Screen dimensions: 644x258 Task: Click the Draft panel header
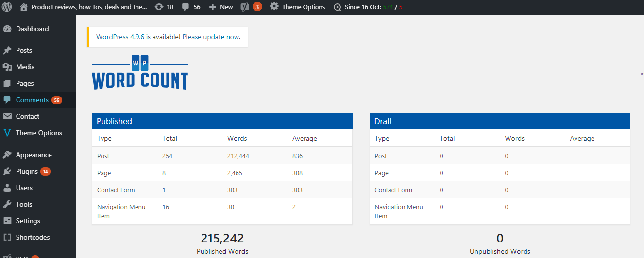(500, 121)
